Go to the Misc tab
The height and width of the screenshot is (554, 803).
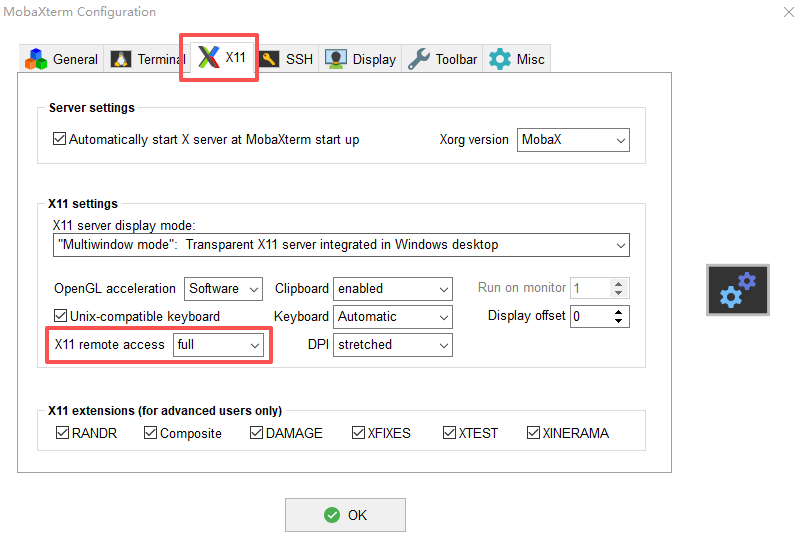click(517, 59)
